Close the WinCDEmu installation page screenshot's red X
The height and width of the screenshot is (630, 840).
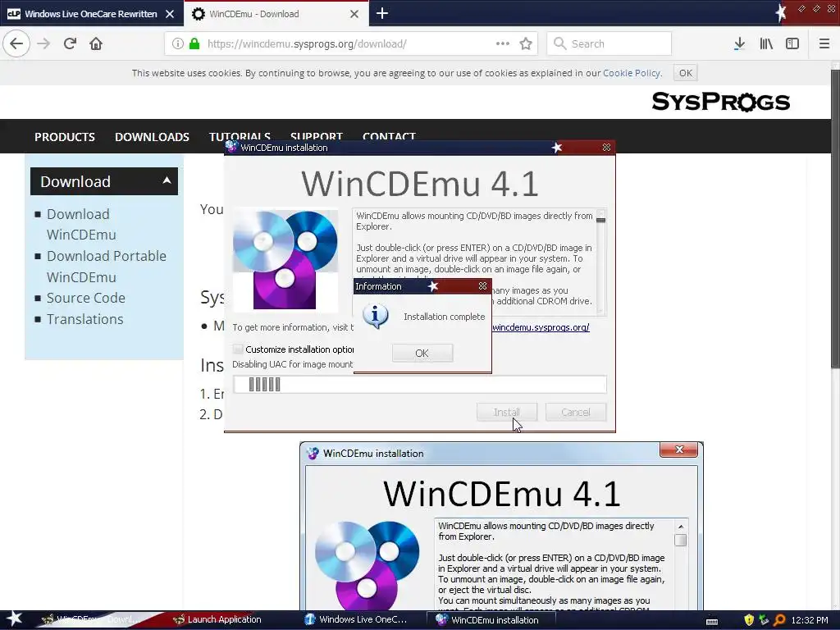(x=678, y=450)
